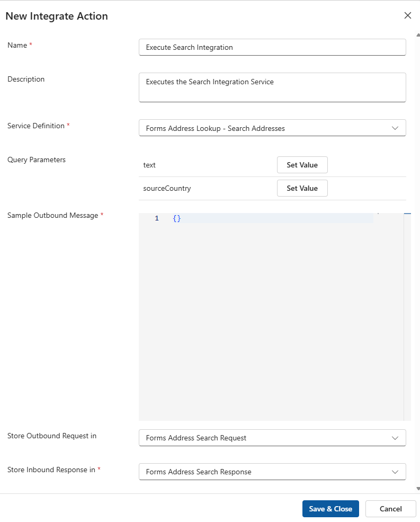Click into the Description text area
The height and width of the screenshot is (522, 420).
pyautogui.click(x=272, y=87)
